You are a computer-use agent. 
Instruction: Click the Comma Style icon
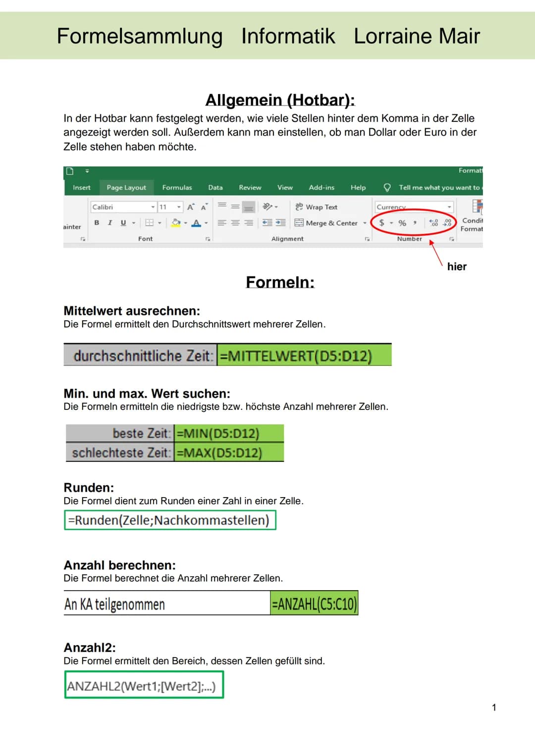[415, 223]
